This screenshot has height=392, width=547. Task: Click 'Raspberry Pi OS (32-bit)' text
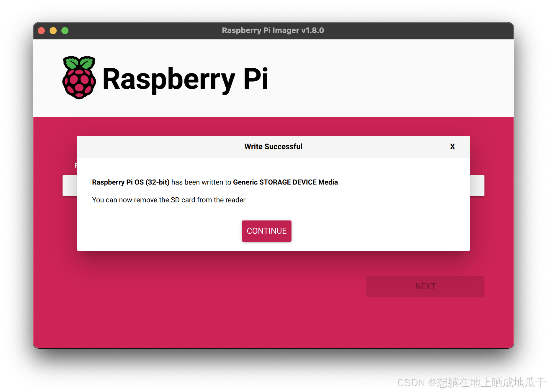(x=131, y=182)
